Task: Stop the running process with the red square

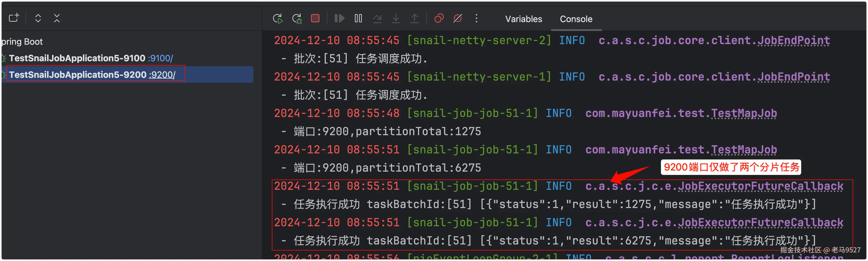Action: (x=315, y=18)
